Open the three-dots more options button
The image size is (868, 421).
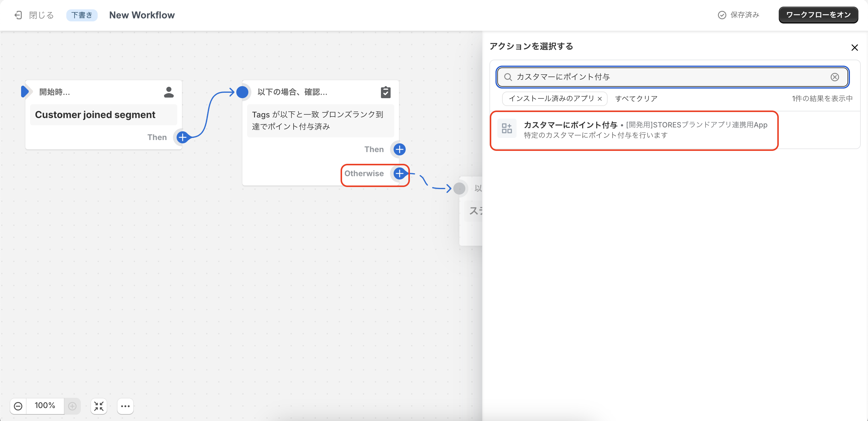pyautogui.click(x=125, y=406)
